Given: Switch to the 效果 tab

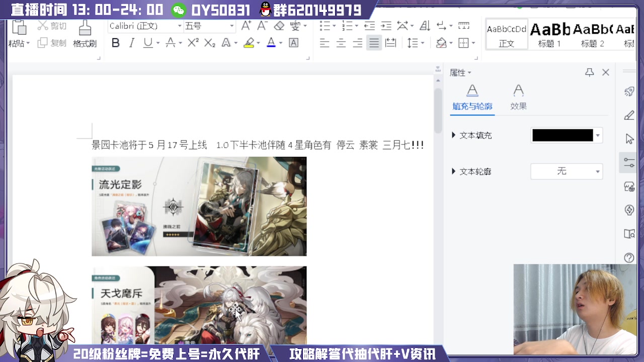Looking at the screenshot, I should pyautogui.click(x=518, y=98).
